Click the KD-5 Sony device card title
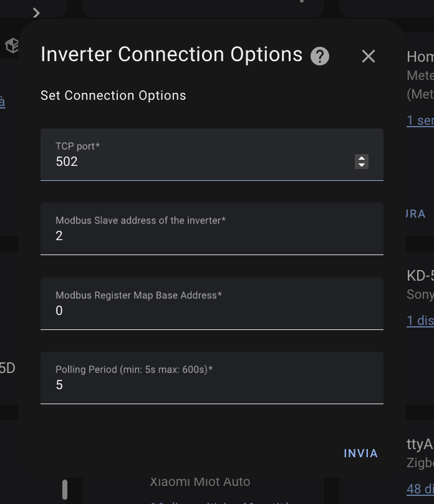The width and height of the screenshot is (434, 504). point(420,276)
